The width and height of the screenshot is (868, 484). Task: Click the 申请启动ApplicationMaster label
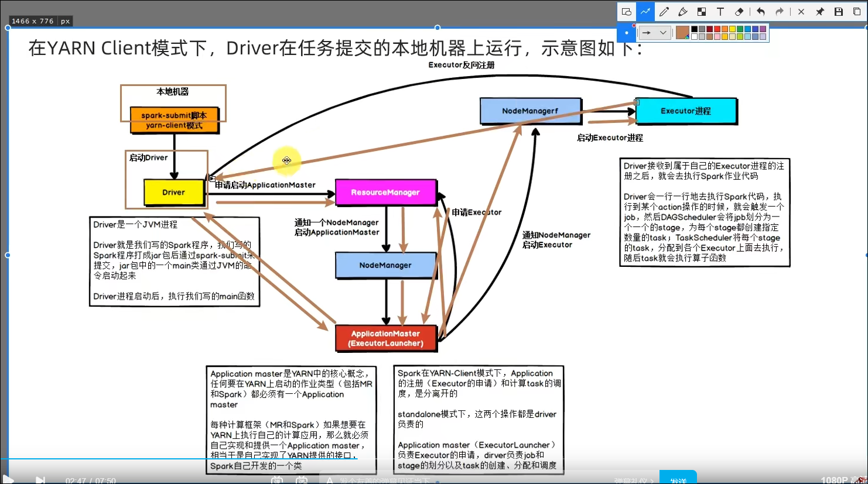tap(265, 185)
